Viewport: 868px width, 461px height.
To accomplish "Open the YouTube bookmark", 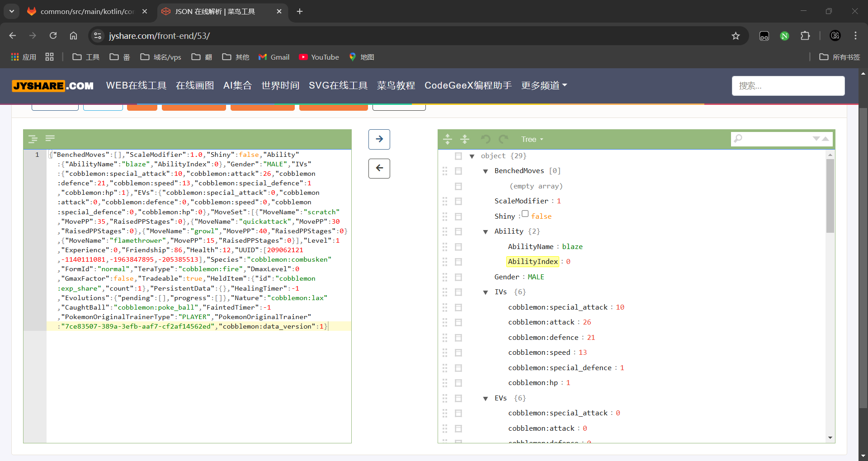I will point(319,57).
